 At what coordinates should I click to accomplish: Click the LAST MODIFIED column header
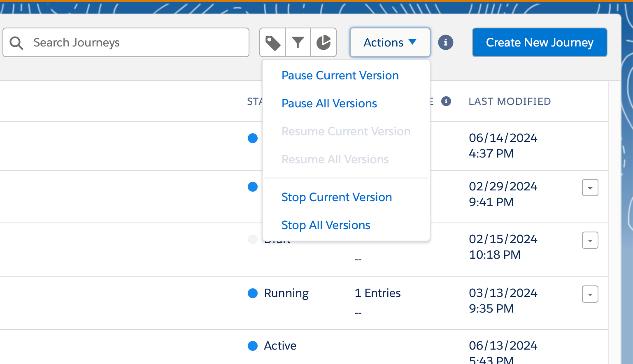click(510, 102)
